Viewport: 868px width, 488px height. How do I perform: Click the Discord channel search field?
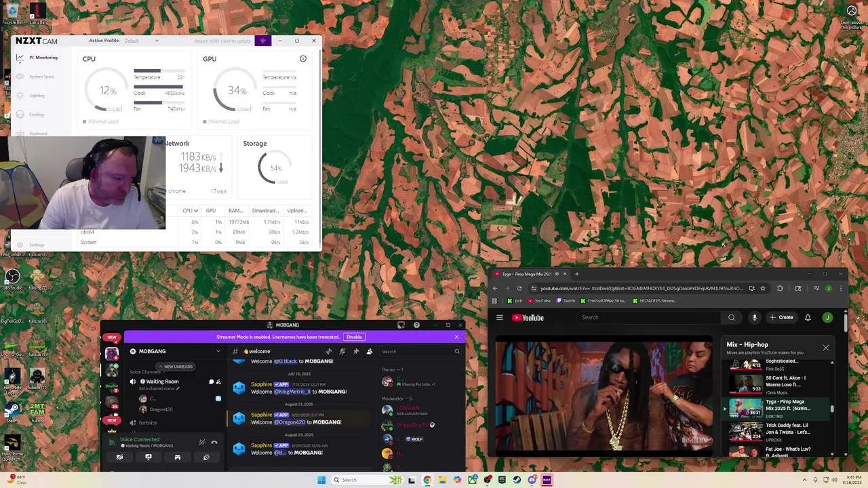pyautogui.click(x=420, y=351)
